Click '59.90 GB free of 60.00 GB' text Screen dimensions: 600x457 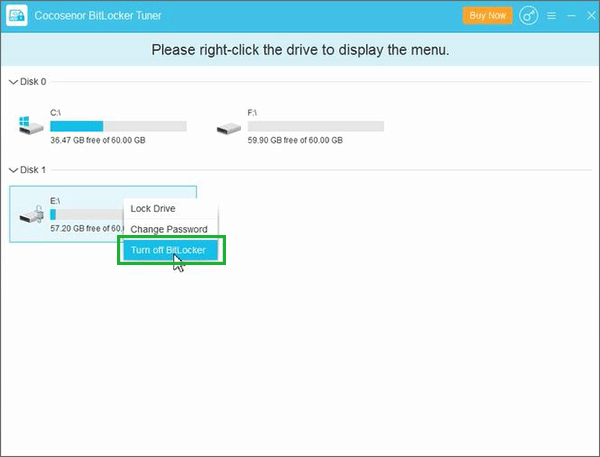coord(295,140)
